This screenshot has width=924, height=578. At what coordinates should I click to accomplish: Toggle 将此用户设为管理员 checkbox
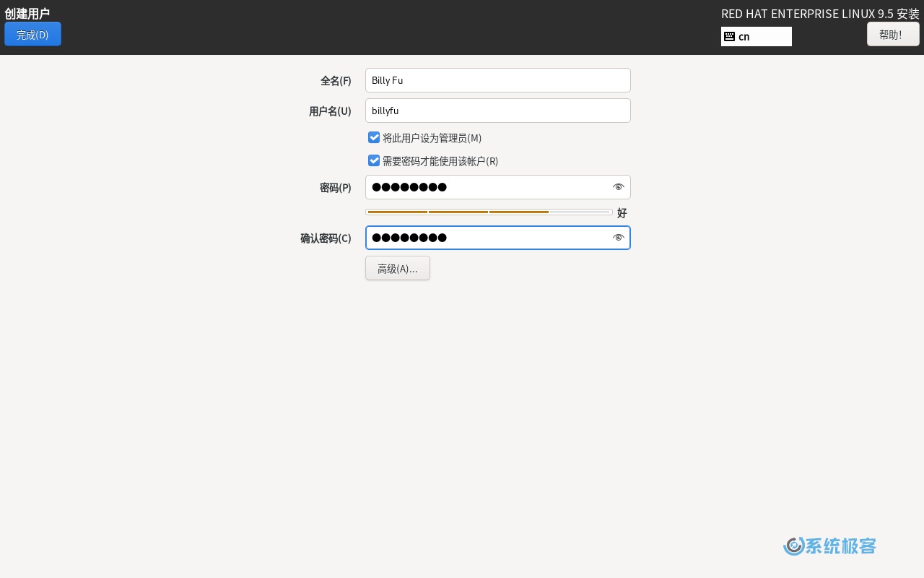click(374, 137)
